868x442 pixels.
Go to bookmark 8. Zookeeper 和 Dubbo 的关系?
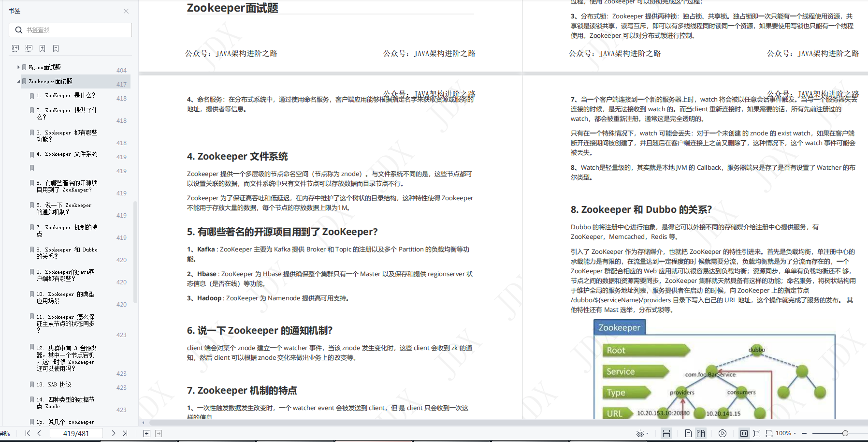point(67,253)
